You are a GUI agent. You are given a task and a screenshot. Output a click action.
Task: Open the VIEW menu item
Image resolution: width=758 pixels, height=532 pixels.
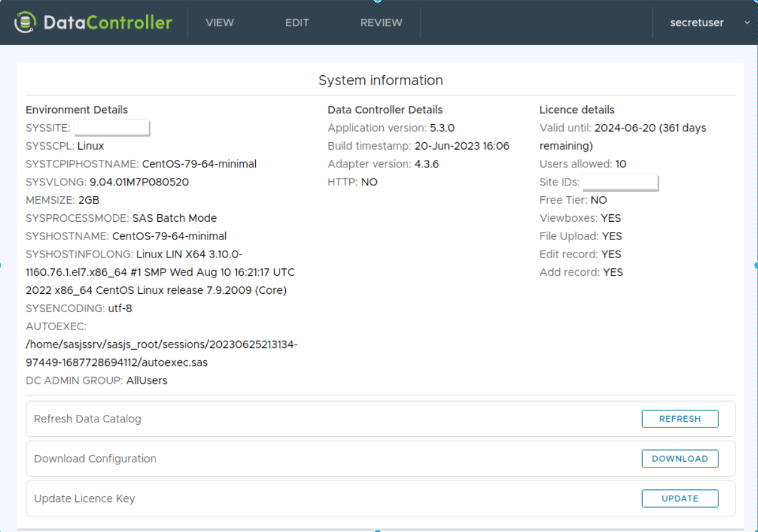[x=219, y=23]
